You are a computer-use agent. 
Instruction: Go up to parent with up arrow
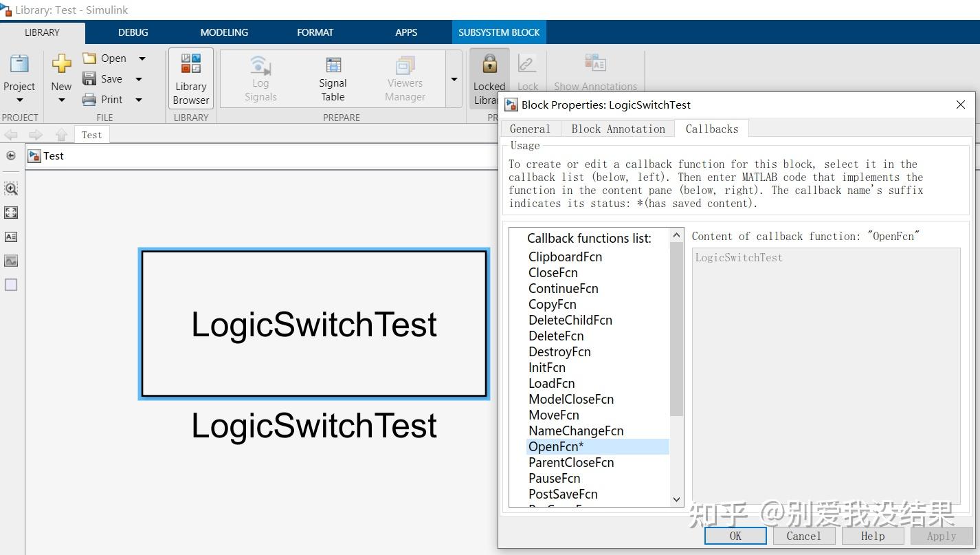[x=61, y=135]
